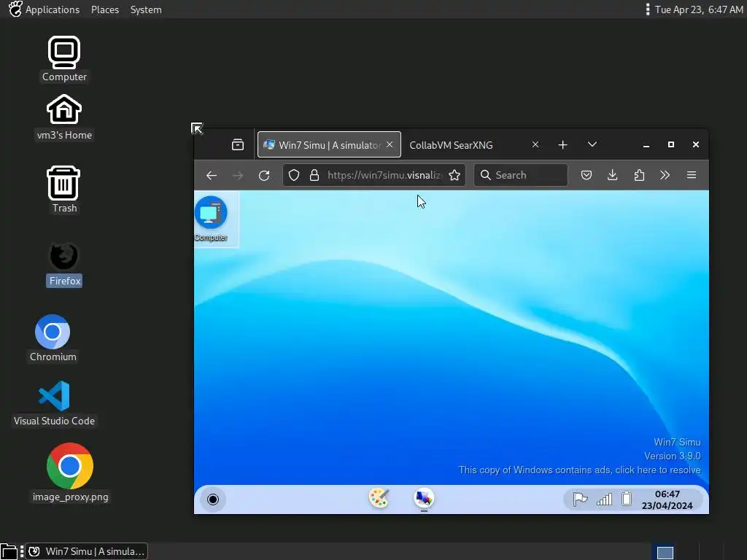747x560 pixels.
Task: Click the Save to Pocket icon
Action: 587,175
